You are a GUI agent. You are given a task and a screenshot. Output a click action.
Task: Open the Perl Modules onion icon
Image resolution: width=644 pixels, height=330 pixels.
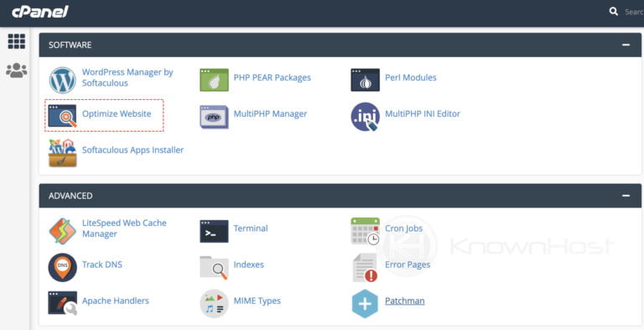point(365,80)
